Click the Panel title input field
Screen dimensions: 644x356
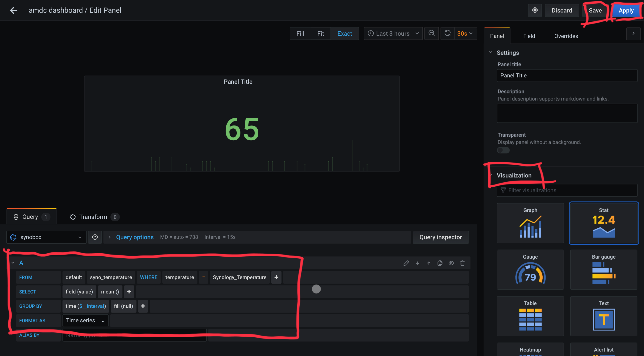click(567, 75)
